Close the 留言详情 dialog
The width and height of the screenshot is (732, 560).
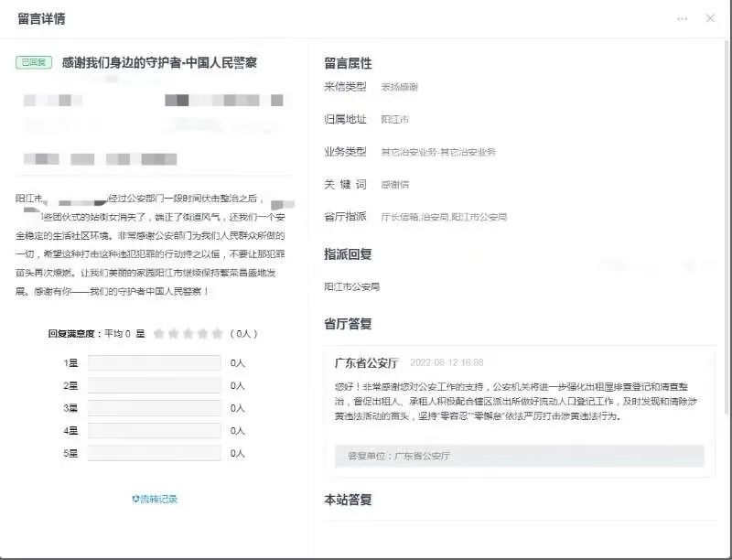coord(710,18)
